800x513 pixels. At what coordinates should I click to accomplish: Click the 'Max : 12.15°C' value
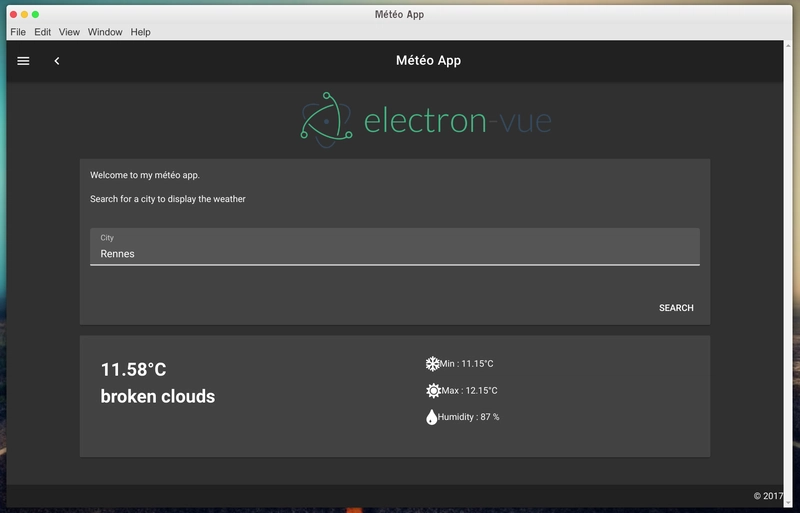tap(469, 390)
